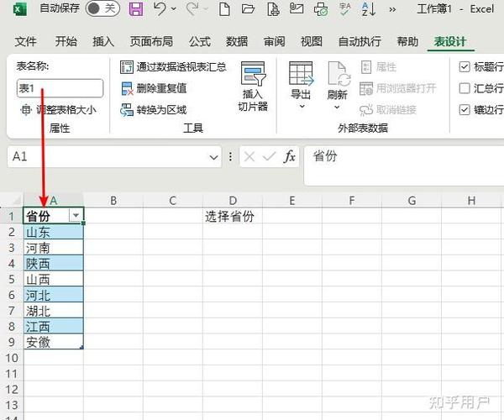Switch to the 审阅 (Review) tab
The width and height of the screenshot is (504, 420).
click(274, 41)
